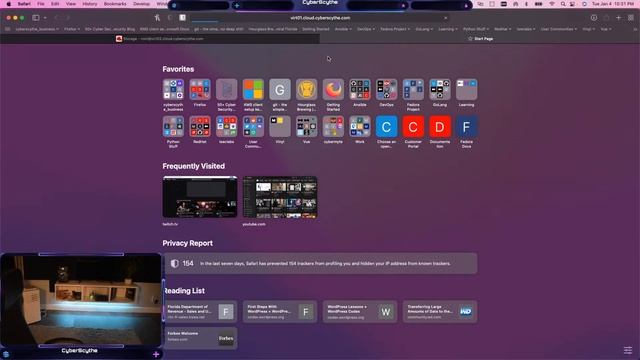Open Forbes Welcome reading list item
This screenshot has width=640, height=360.
point(200,338)
